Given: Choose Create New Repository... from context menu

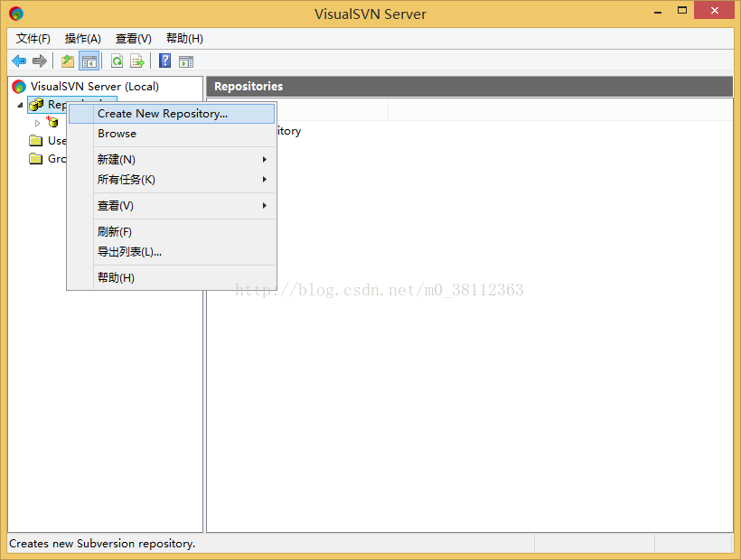Looking at the screenshot, I should pyautogui.click(x=172, y=114).
